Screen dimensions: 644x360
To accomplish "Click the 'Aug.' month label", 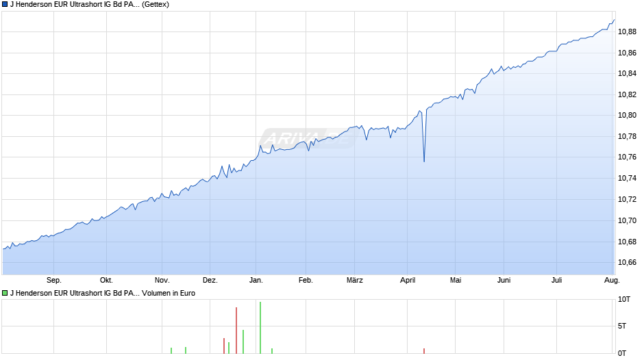I will click(612, 281).
